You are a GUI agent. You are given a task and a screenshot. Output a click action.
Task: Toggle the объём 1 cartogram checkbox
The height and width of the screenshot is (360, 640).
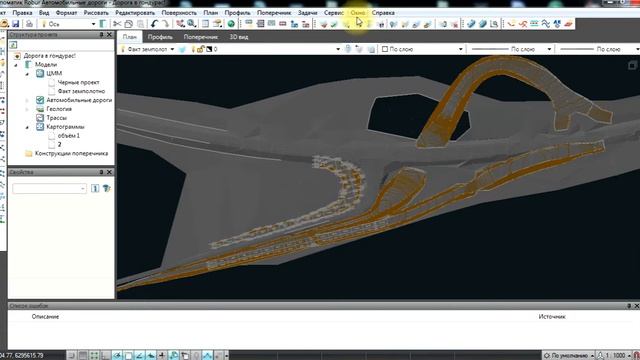[x=51, y=136]
